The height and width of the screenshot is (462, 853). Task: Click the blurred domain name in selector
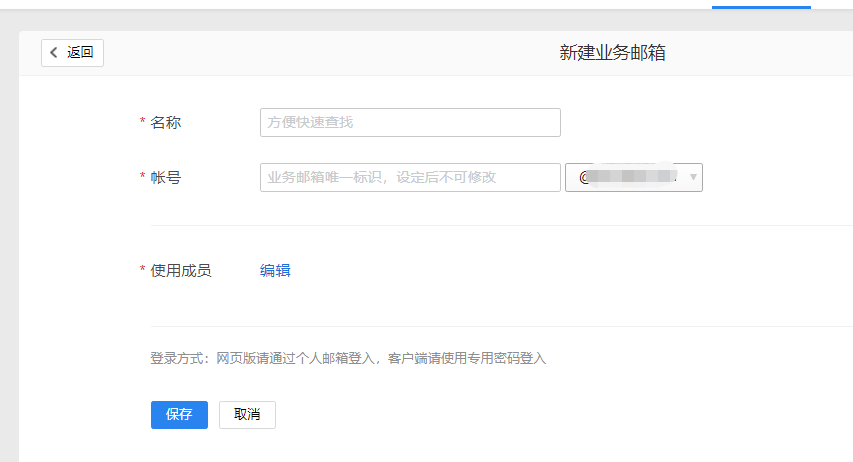click(632, 177)
